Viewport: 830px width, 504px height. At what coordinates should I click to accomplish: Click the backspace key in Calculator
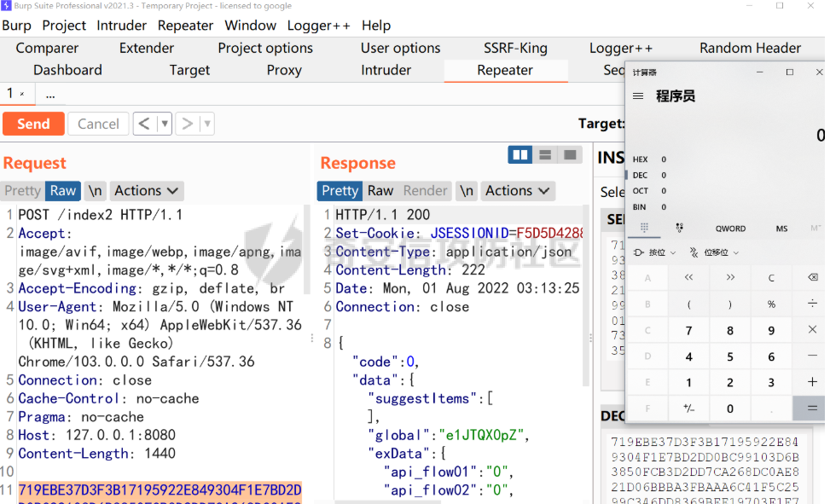(813, 277)
